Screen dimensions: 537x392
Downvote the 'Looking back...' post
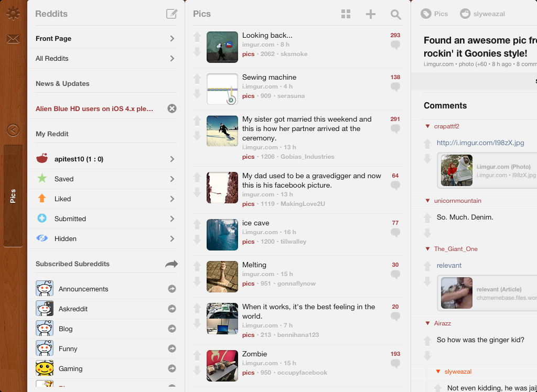(x=197, y=52)
